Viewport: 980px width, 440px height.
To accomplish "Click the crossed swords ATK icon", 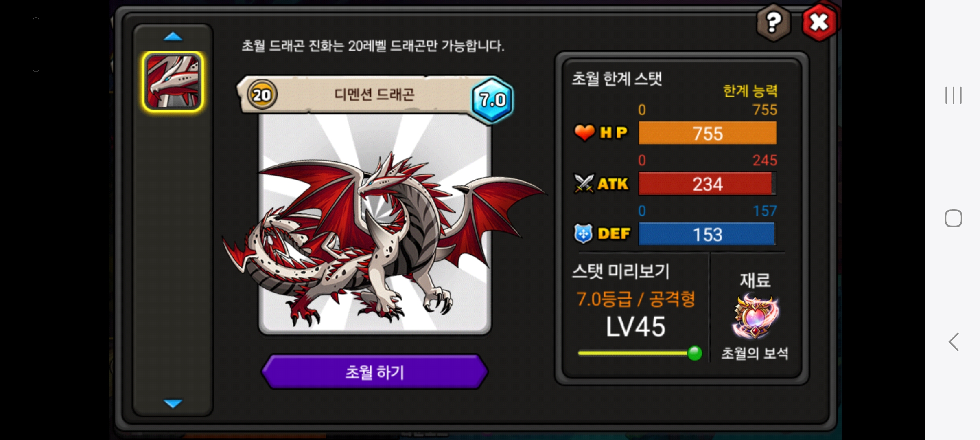I will coord(584,183).
